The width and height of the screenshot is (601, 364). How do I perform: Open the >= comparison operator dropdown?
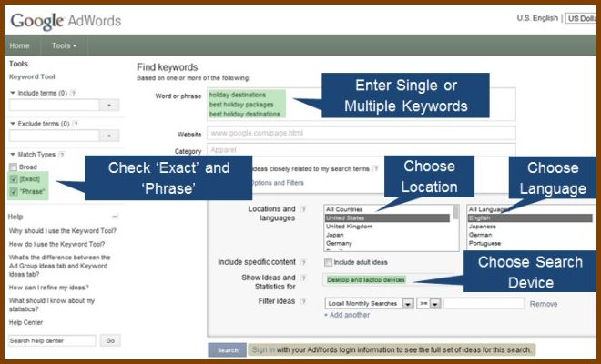click(x=429, y=303)
